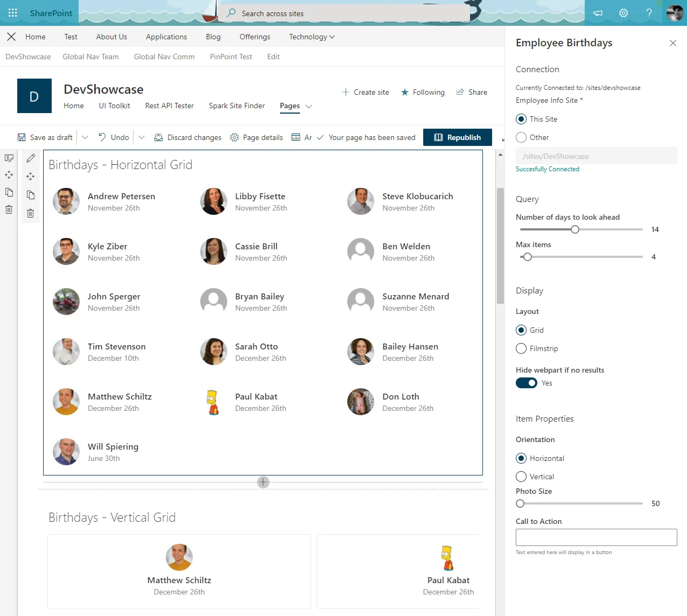Screen dimensions: 687x616
Task: Select the Other site radio button
Action: (521, 137)
